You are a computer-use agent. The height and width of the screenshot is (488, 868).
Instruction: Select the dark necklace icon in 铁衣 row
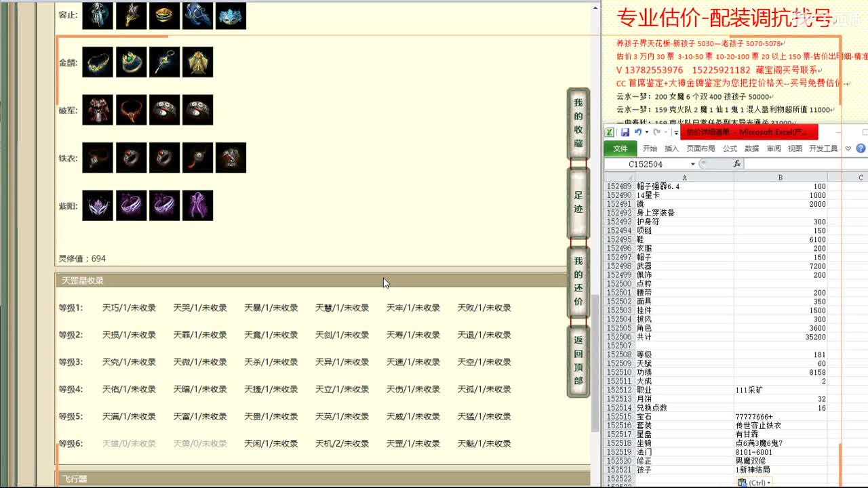click(x=98, y=158)
